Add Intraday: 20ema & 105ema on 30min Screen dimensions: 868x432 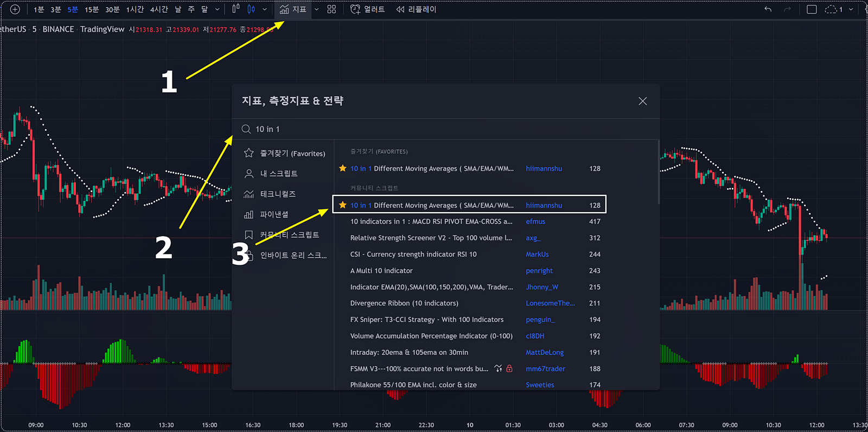409,352
